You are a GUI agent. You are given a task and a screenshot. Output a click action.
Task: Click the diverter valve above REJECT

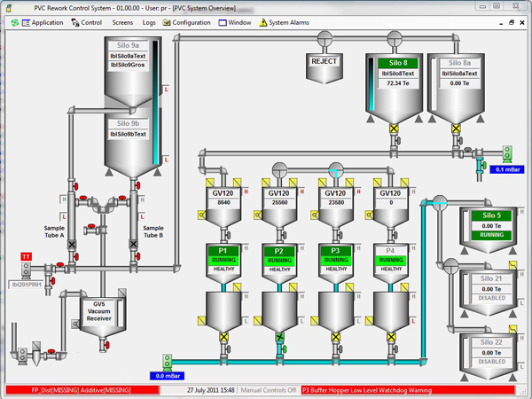tap(325, 38)
